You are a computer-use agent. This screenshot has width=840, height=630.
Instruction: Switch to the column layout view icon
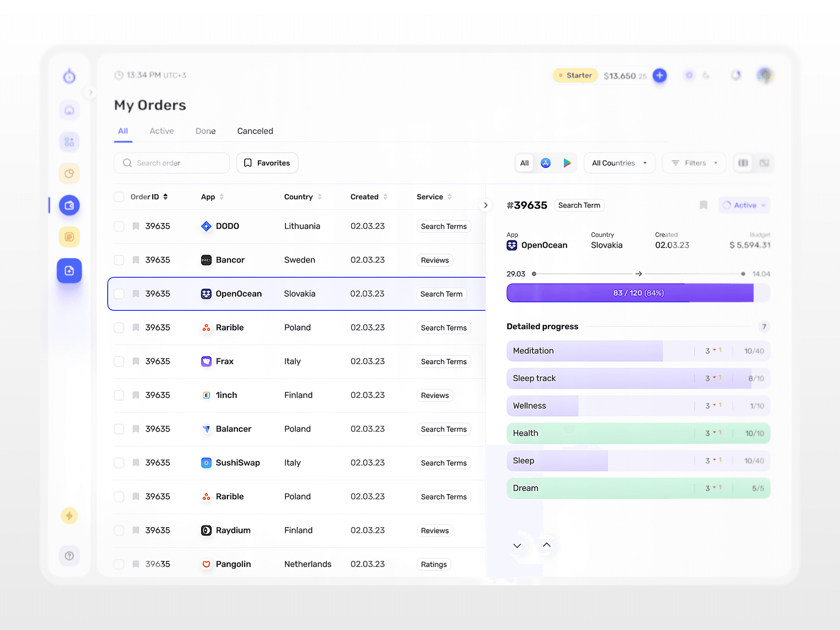(743, 163)
